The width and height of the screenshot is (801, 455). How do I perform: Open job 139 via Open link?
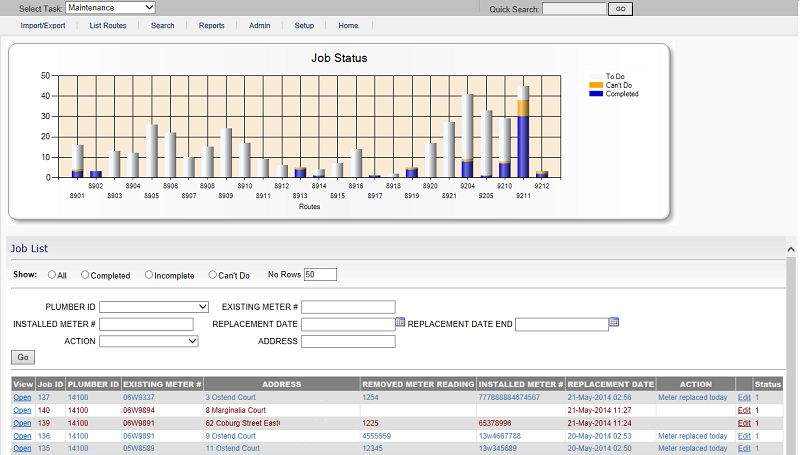pyautogui.click(x=22, y=423)
